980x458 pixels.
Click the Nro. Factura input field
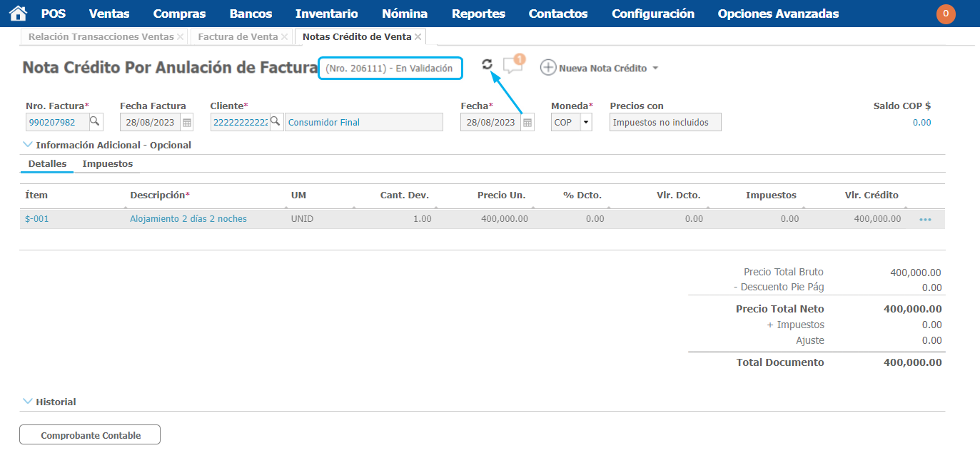tap(56, 123)
